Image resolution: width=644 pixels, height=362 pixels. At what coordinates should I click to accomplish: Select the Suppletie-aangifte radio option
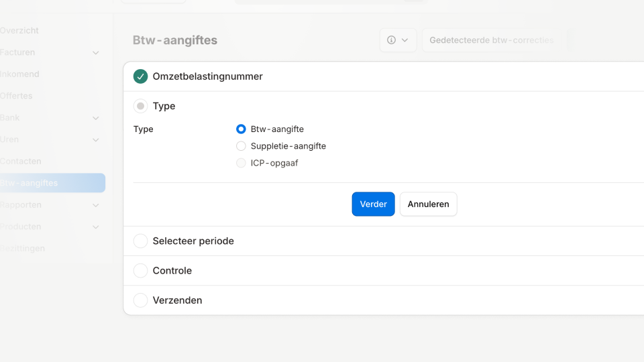tap(241, 146)
